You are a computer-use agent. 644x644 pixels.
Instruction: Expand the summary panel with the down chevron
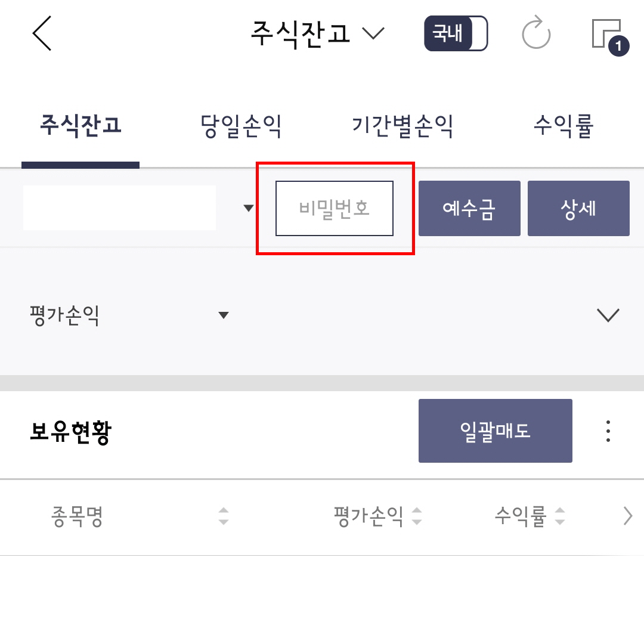[x=608, y=315]
